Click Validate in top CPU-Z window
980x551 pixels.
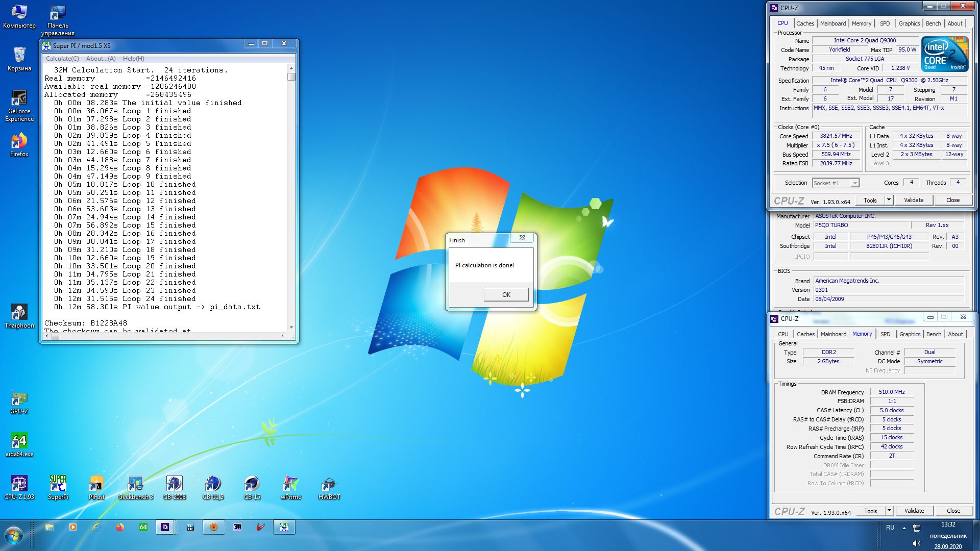[913, 200]
